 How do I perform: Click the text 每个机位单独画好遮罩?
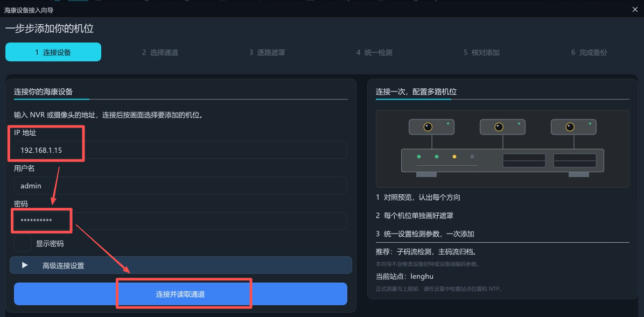click(x=418, y=216)
